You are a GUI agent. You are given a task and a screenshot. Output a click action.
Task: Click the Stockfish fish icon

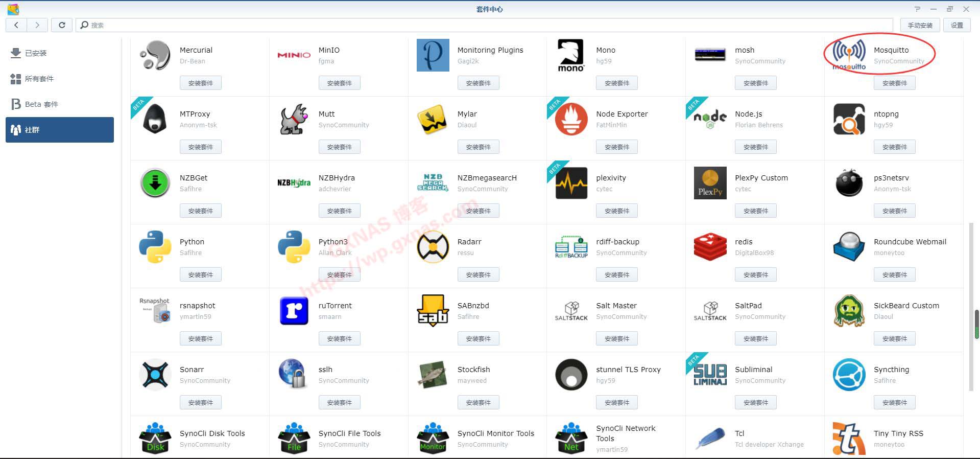pyautogui.click(x=433, y=375)
